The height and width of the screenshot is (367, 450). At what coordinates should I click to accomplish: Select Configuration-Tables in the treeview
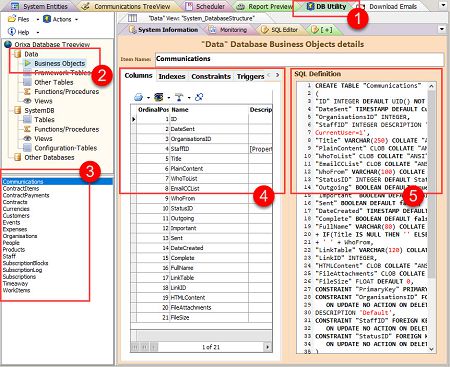[x=66, y=148]
